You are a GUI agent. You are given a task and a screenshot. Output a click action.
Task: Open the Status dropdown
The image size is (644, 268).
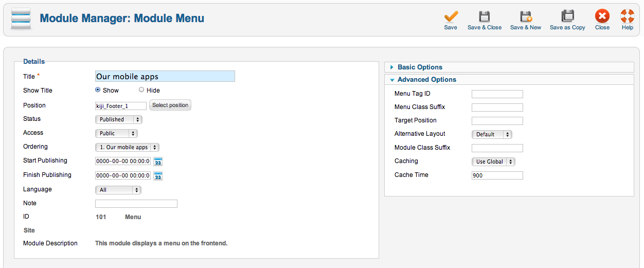coord(119,119)
